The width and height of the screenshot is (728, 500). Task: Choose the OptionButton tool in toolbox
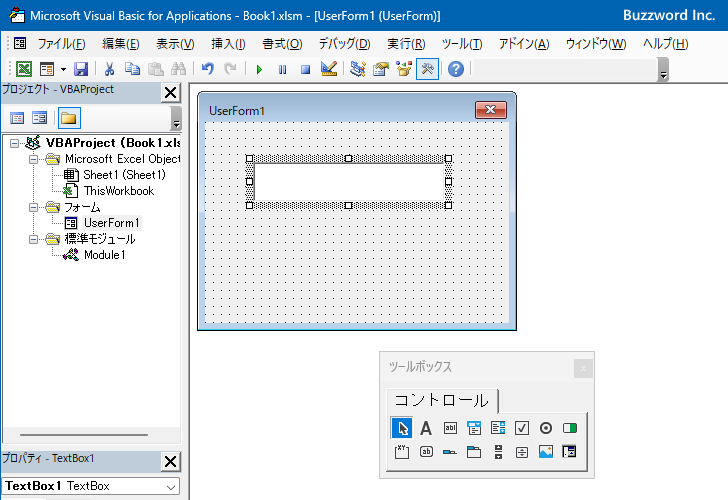546,428
